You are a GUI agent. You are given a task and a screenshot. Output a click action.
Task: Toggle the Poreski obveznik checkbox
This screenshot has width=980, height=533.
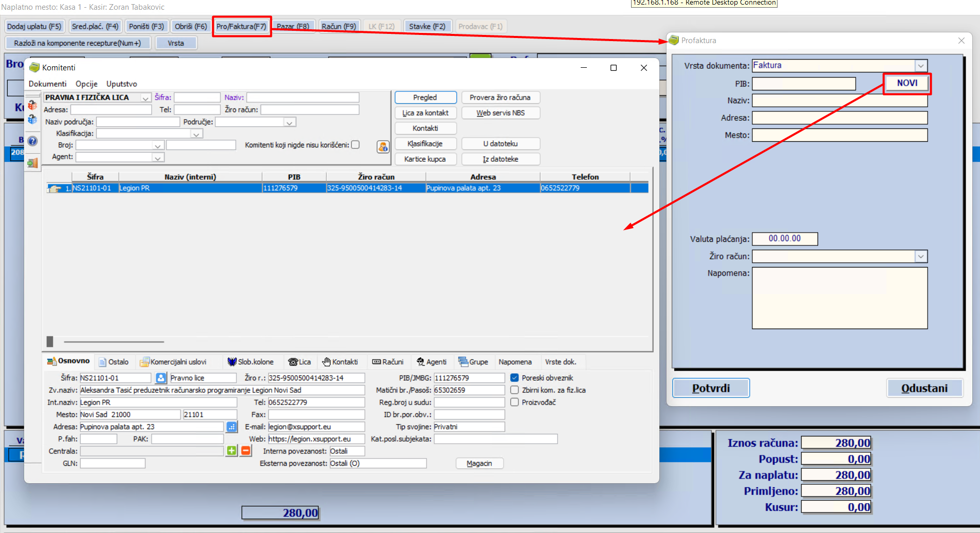pyautogui.click(x=514, y=378)
